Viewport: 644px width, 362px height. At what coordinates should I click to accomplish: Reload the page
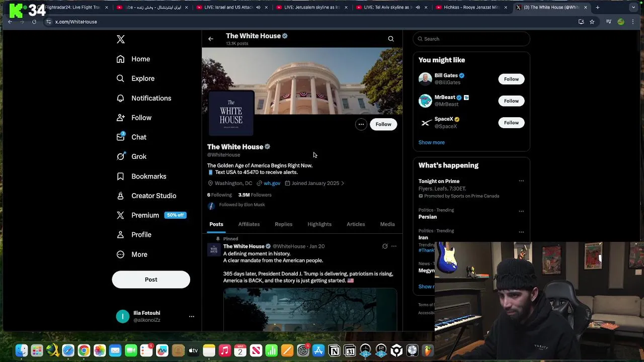(34, 22)
